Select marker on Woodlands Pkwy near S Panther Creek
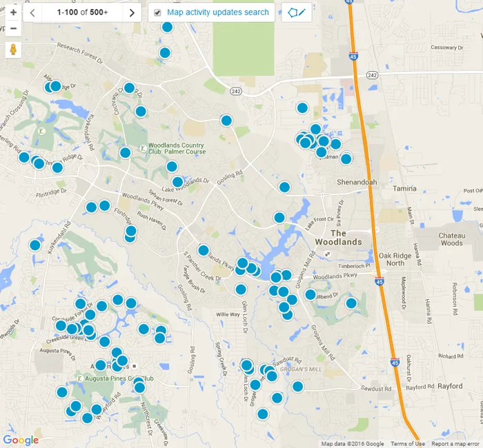This screenshot has width=483, height=448. pos(204,250)
